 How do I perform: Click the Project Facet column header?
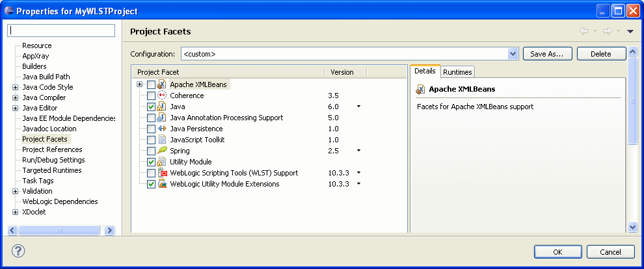(x=228, y=72)
